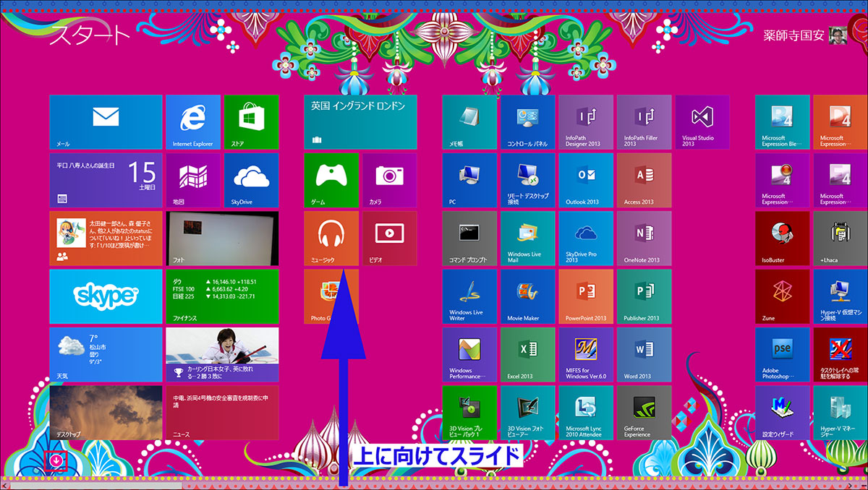Launch Adobe Photoshop tile
Viewport: 868px width, 490px height.
(782, 354)
